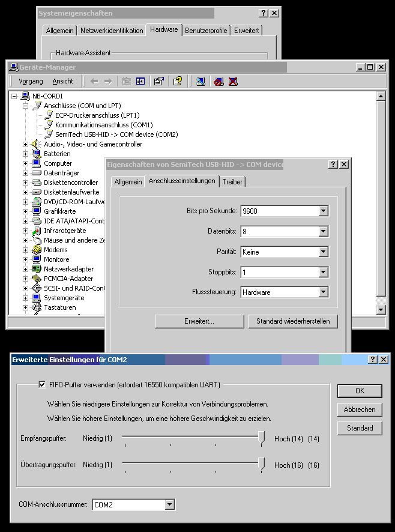The width and height of the screenshot is (395, 532).
Task: Click the Back arrow in Geräte-Manager toolbar
Action: 94,82
